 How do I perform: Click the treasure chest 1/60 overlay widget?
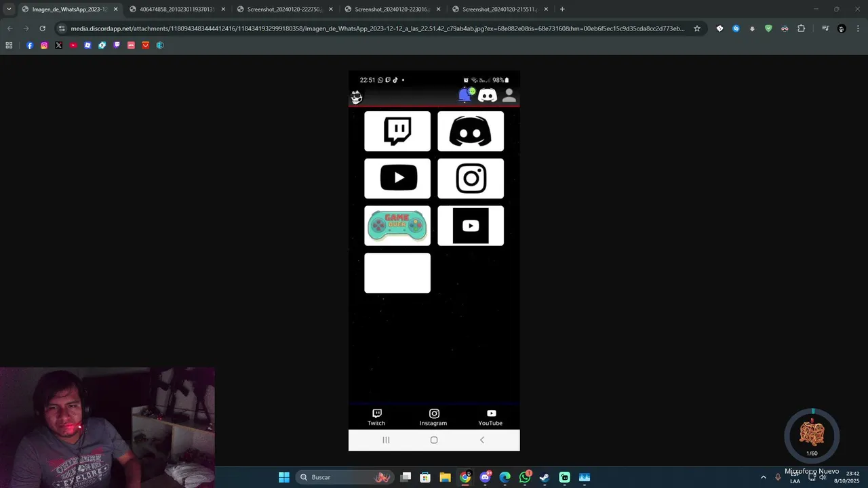812,434
